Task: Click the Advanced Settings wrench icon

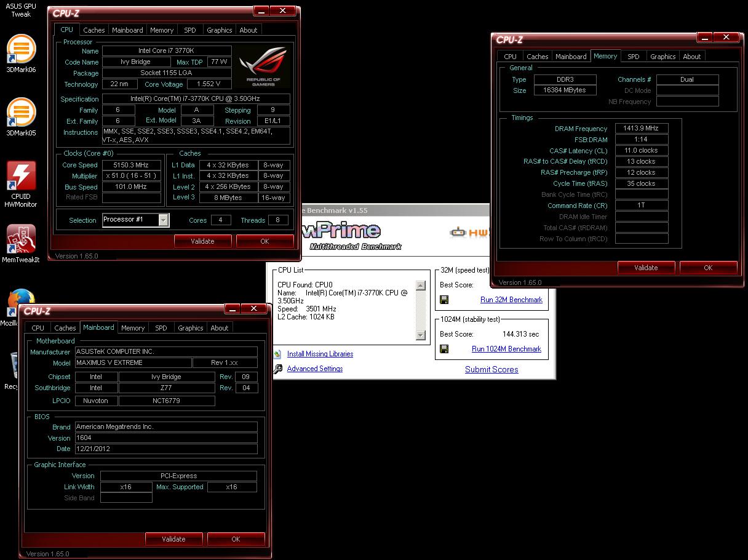Action: coord(277,369)
